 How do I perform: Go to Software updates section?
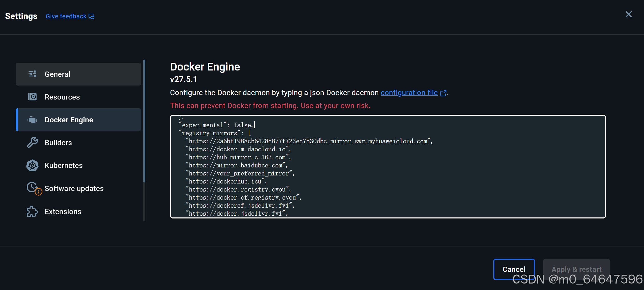pyautogui.click(x=74, y=188)
